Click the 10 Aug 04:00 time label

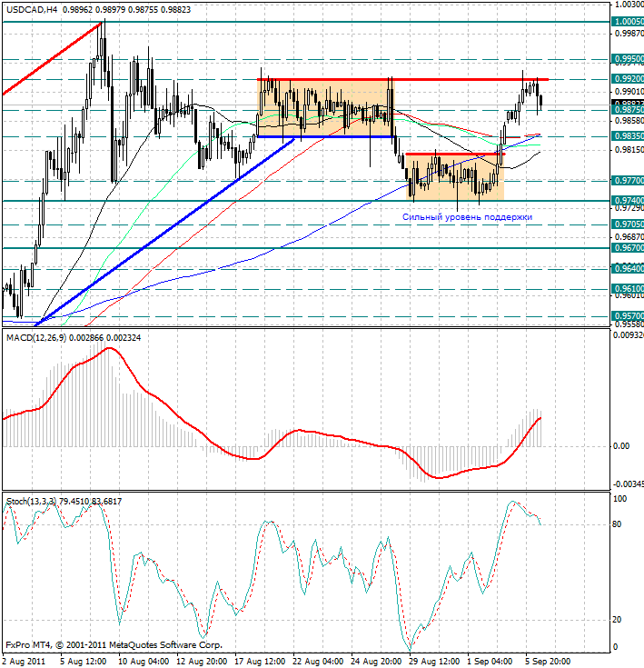click(144, 662)
